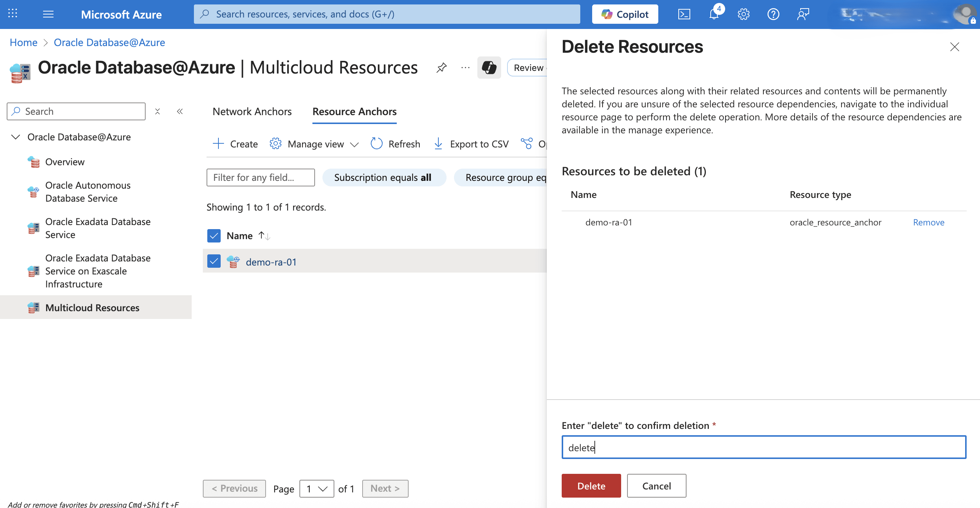Open Oracle Autonomous Database Service menu item
The width and height of the screenshot is (980, 508).
coord(88,192)
